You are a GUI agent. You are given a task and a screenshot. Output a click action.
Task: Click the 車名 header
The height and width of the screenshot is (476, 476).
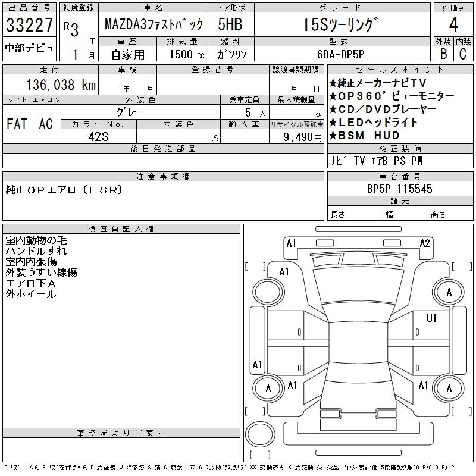(154, 8)
